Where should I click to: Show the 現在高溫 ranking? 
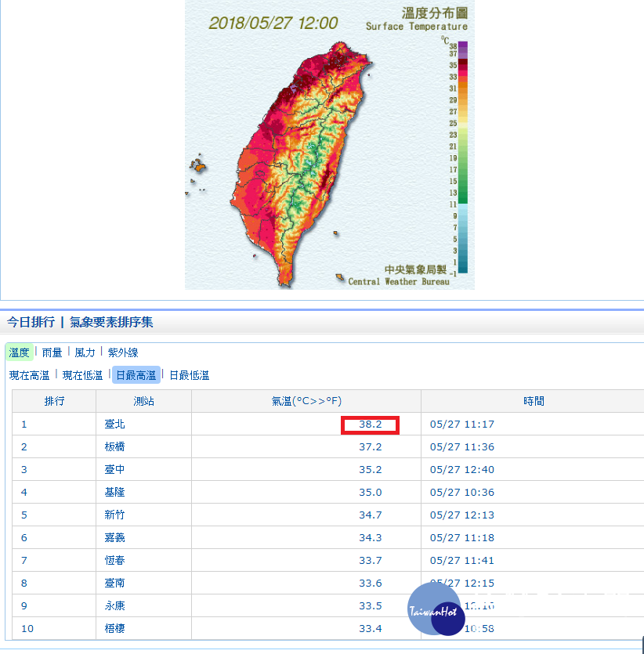tap(29, 376)
